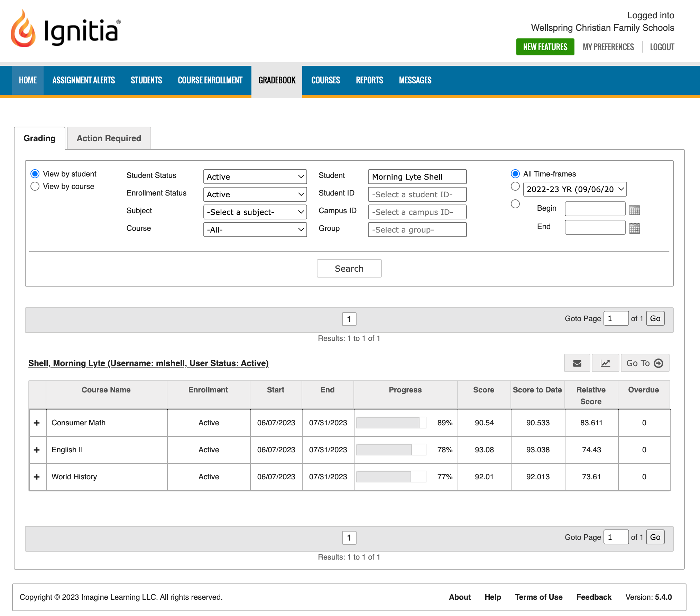
Task: Open the REPORTS nav item
Action: pos(369,80)
